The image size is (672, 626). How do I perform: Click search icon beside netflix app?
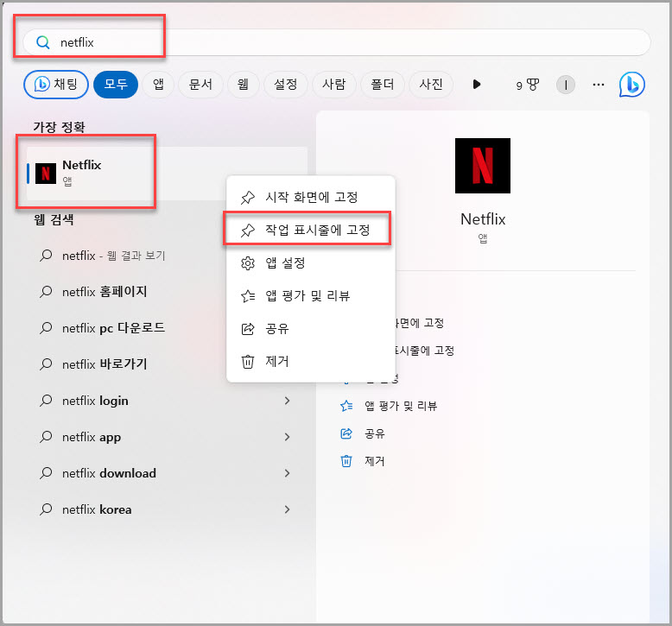click(46, 437)
